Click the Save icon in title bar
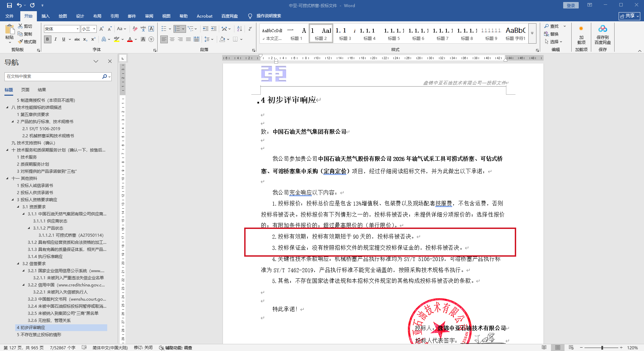644x351 pixels. (x=9, y=5)
